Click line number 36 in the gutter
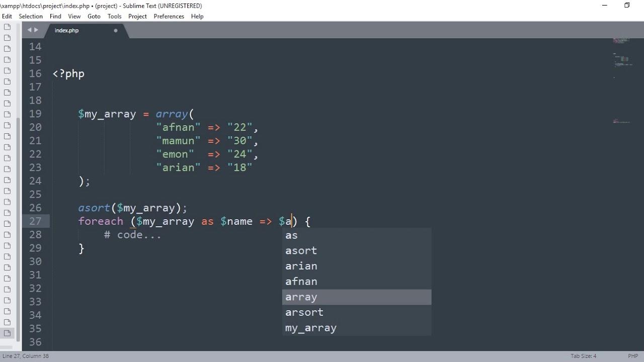The width and height of the screenshot is (644, 362). click(35, 342)
